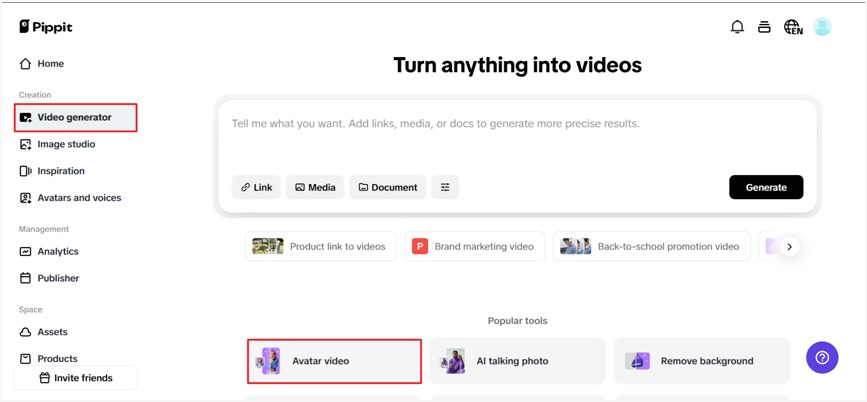Viewport: 867px width, 402px height.
Task: Go to Home in sidebar
Action: coord(50,64)
